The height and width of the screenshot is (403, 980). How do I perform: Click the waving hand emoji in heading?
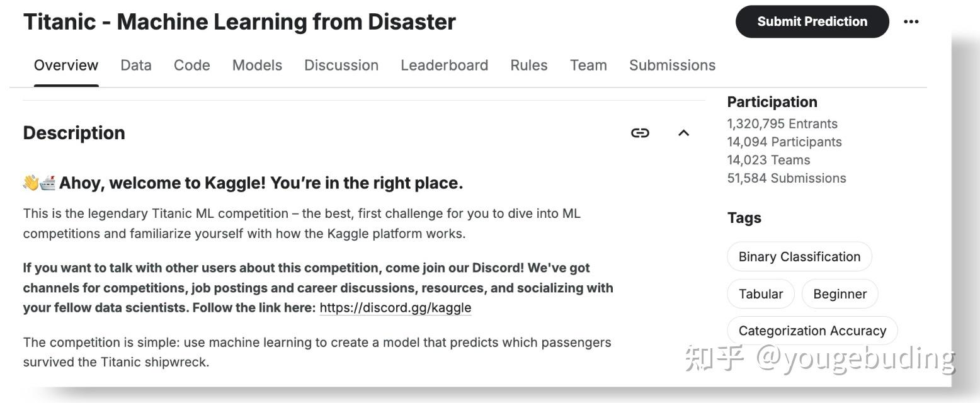(x=31, y=183)
